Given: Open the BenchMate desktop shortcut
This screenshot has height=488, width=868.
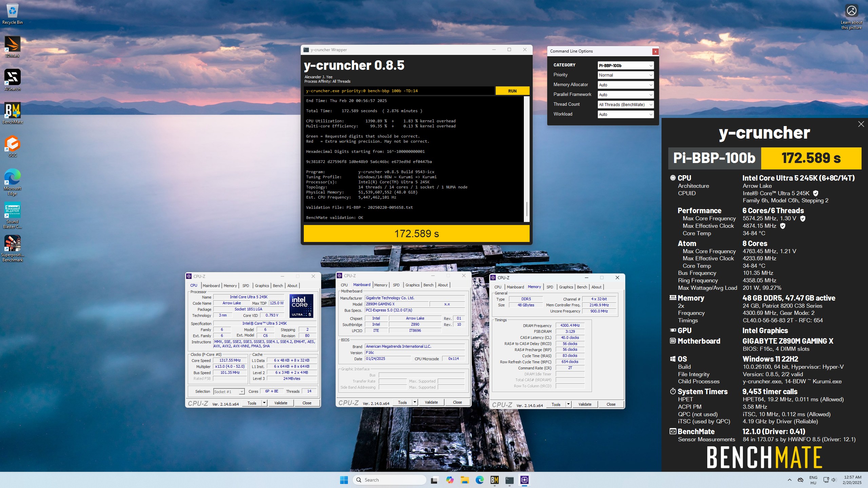Looking at the screenshot, I should pyautogui.click(x=12, y=113).
